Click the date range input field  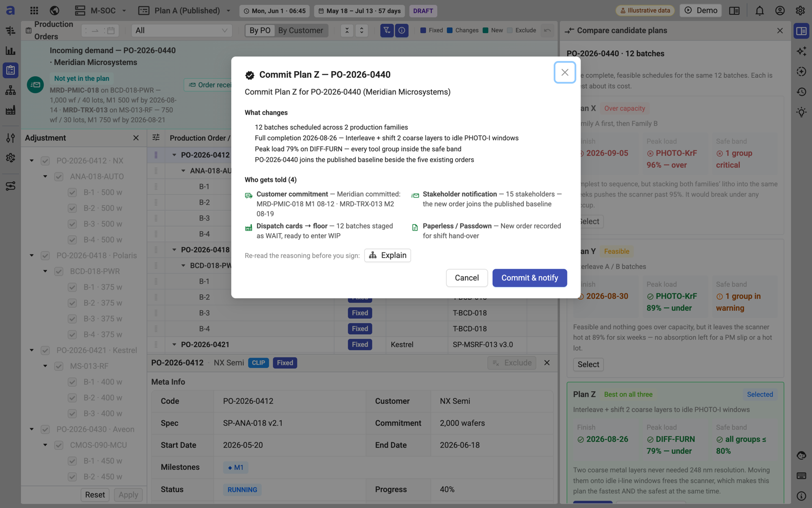[100, 30]
